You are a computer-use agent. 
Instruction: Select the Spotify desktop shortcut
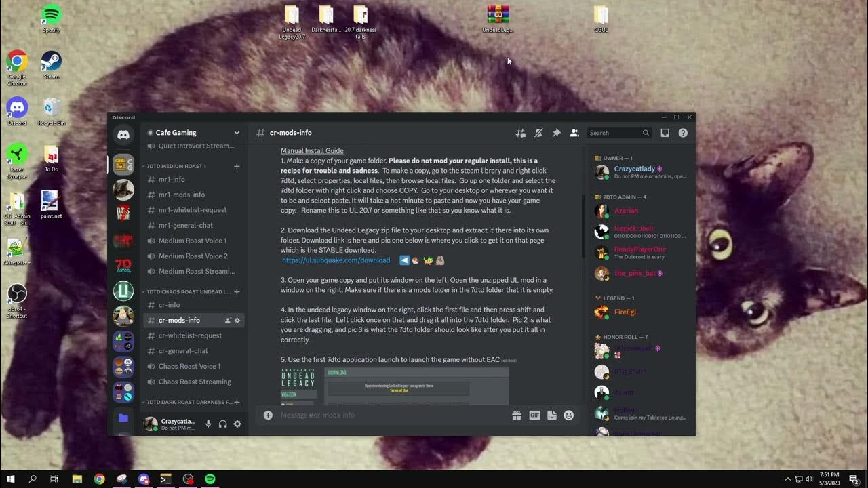point(52,19)
